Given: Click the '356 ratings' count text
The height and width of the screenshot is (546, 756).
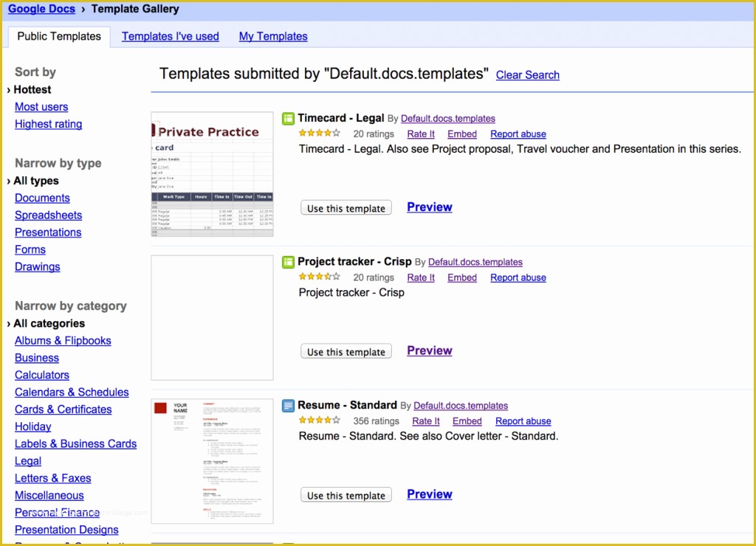Looking at the screenshot, I should tap(376, 421).
